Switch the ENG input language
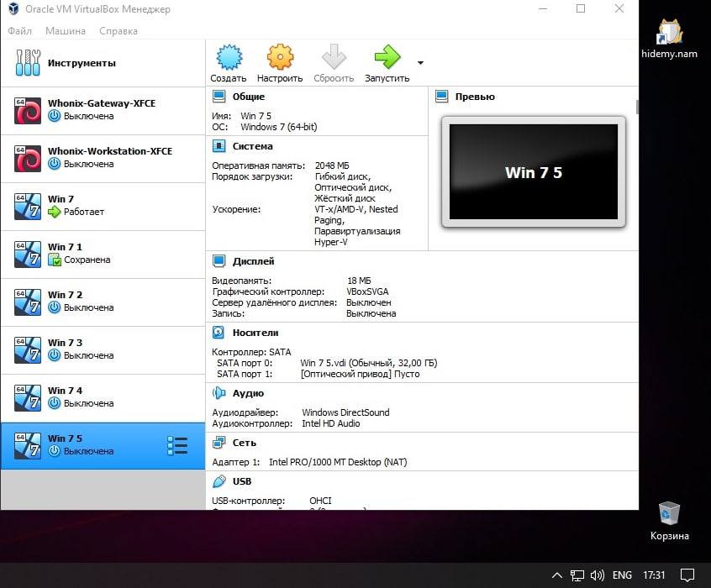Image resolution: width=711 pixels, height=588 pixels. pyautogui.click(x=622, y=575)
